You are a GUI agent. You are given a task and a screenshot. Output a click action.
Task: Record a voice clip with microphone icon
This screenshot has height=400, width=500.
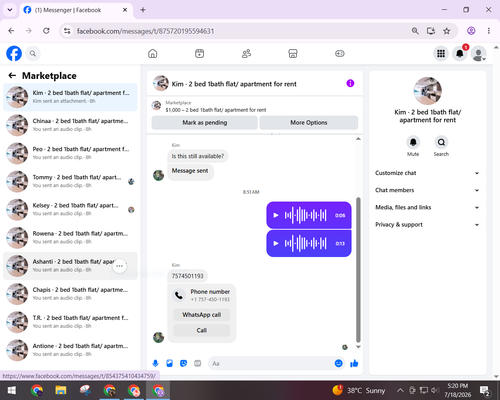(155, 363)
